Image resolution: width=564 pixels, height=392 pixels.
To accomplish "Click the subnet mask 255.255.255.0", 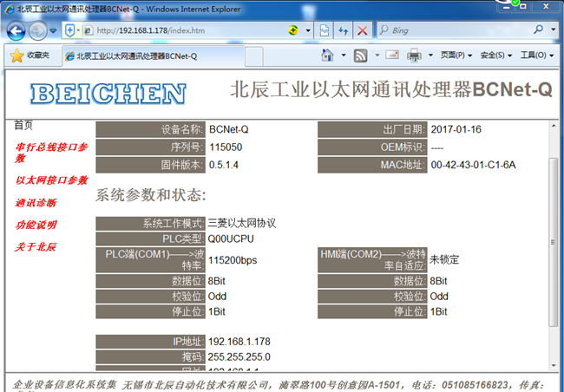I will [x=239, y=356].
